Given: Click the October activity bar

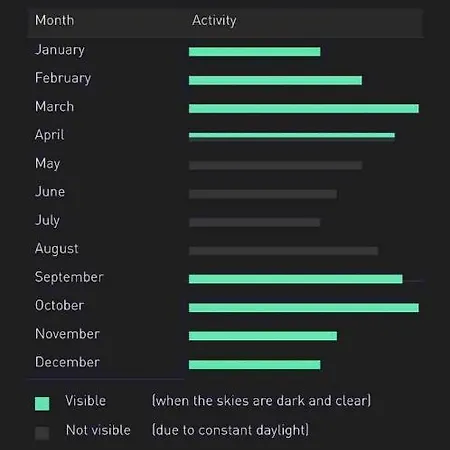Looking at the screenshot, I should (x=304, y=307).
